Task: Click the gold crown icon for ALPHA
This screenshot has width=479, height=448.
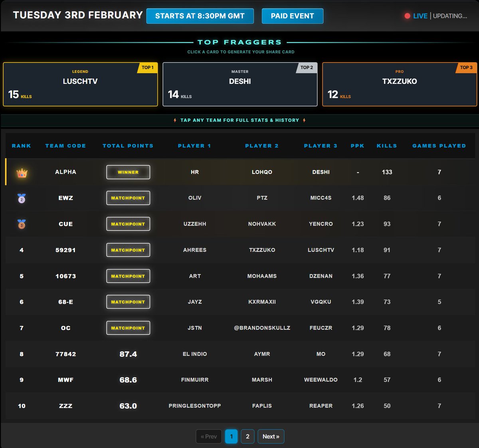Action: pyautogui.click(x=22, y=172)
